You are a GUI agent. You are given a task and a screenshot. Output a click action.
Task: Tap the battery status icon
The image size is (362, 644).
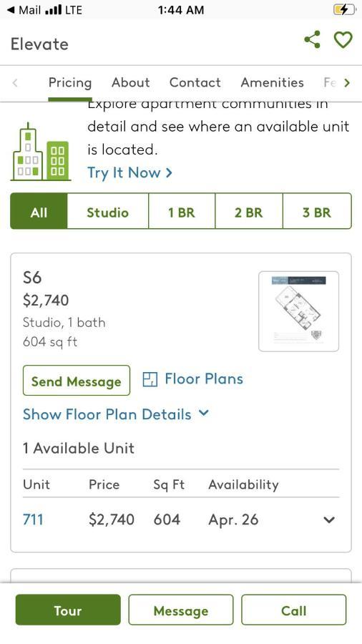tap(344, 9)
